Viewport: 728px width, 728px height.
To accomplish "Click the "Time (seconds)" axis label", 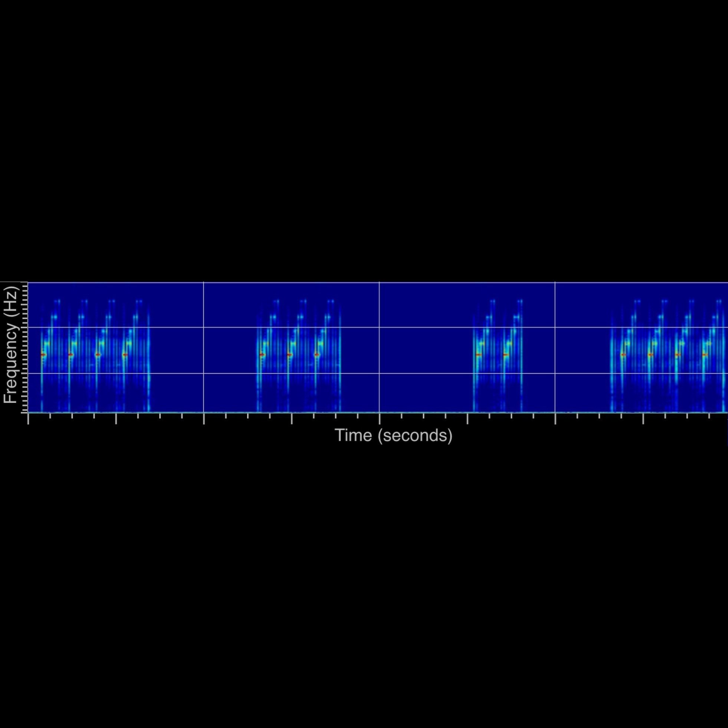I will tap(393, 435).
